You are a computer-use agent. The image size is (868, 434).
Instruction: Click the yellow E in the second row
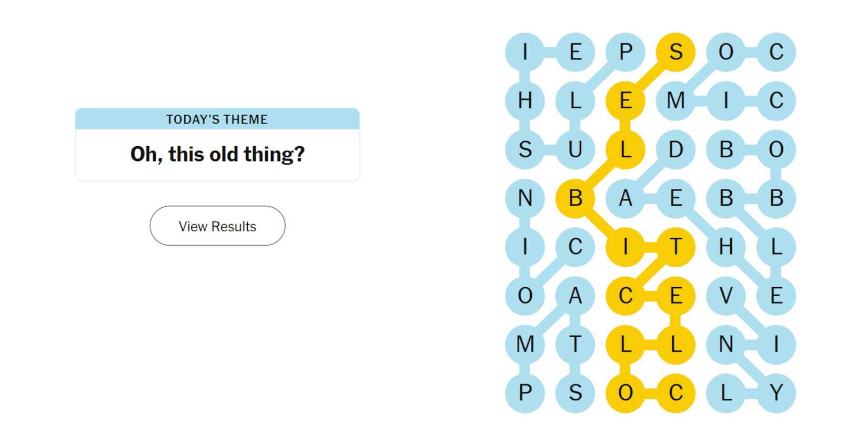626,101
